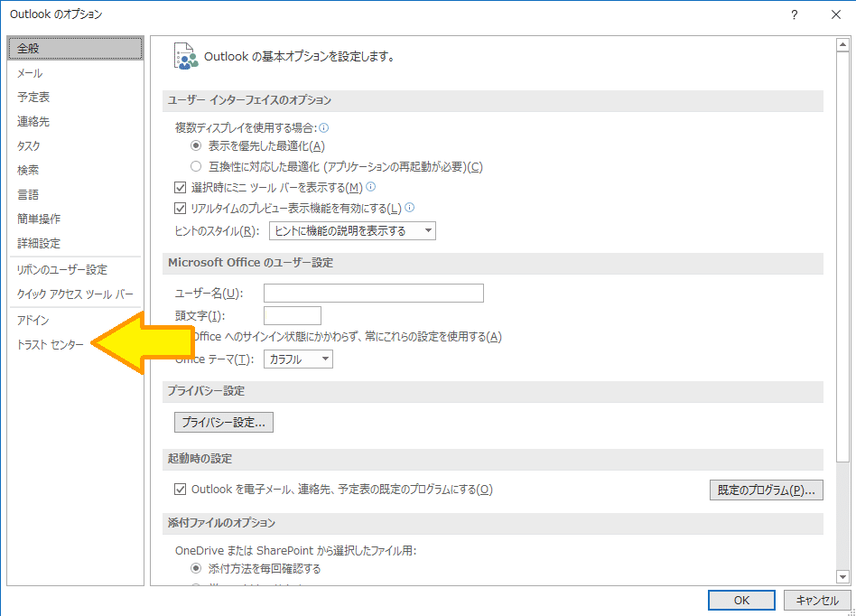Click プライバシー設定... button
The height and width of the screenshot is (616, 856).
coord(224,422)
